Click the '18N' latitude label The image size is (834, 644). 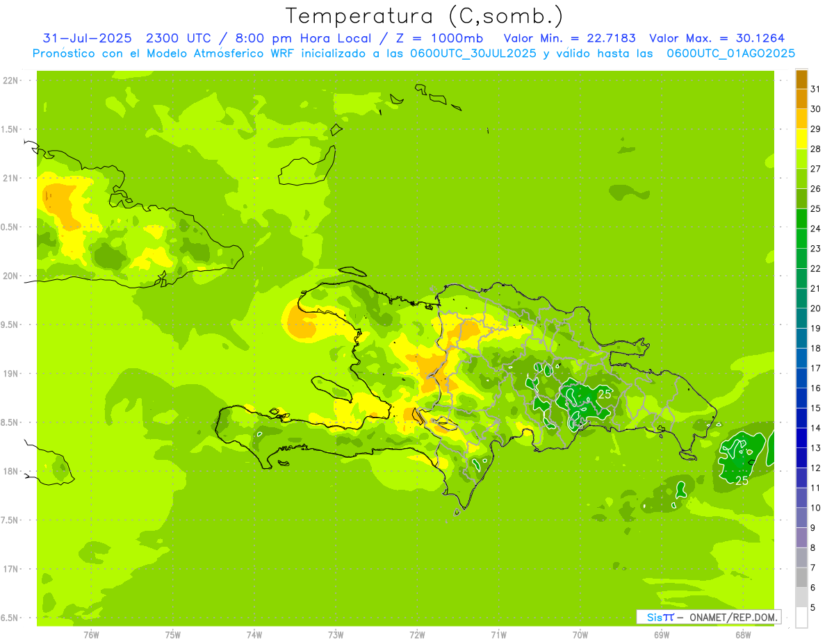pos(10,472)
